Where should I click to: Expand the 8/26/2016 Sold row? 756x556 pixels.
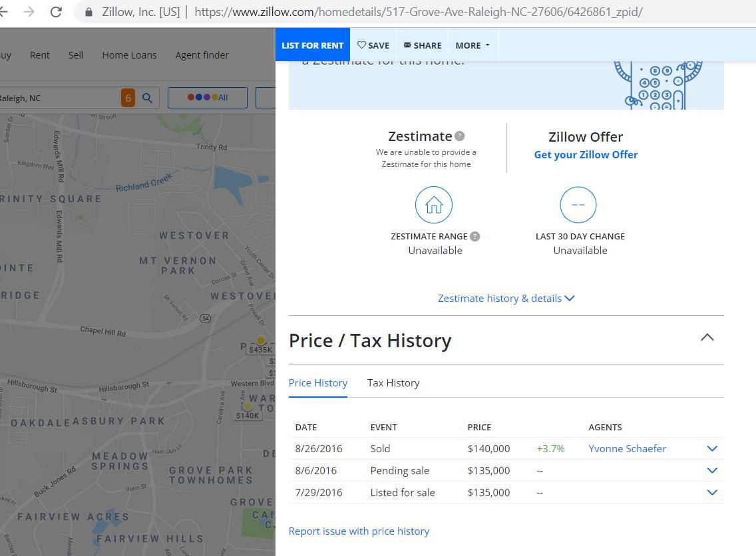tap(712, 448)
